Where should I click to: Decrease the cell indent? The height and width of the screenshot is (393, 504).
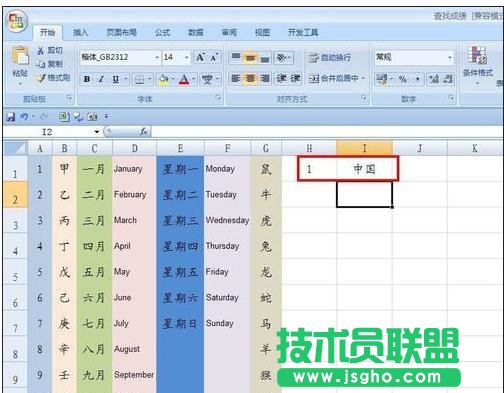[281, 78]
